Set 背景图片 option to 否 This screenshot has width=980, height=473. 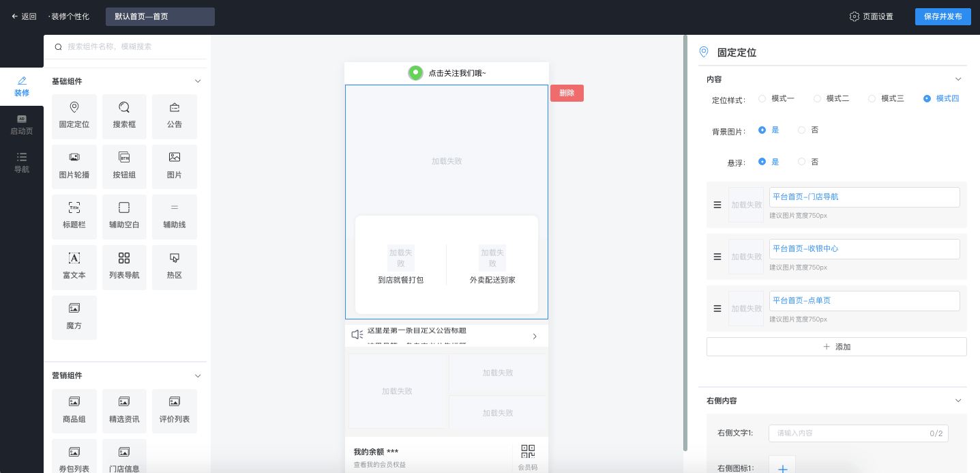click(x=802, y=130)
